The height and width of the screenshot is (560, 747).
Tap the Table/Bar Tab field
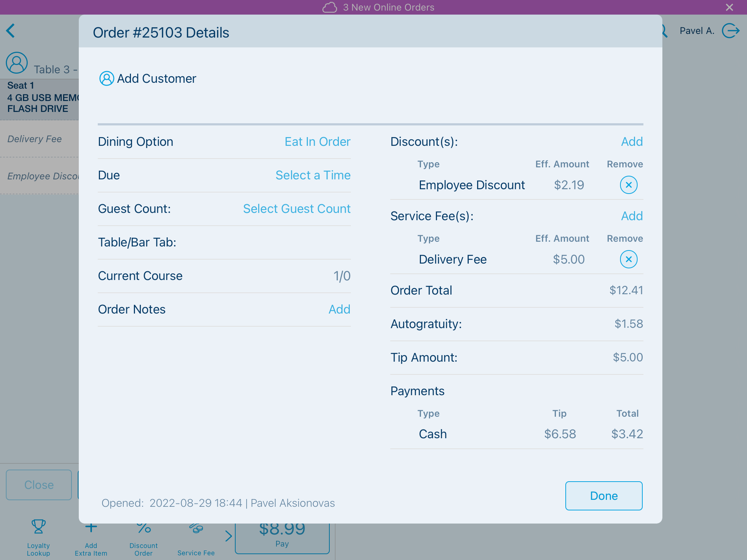(224, 242)
